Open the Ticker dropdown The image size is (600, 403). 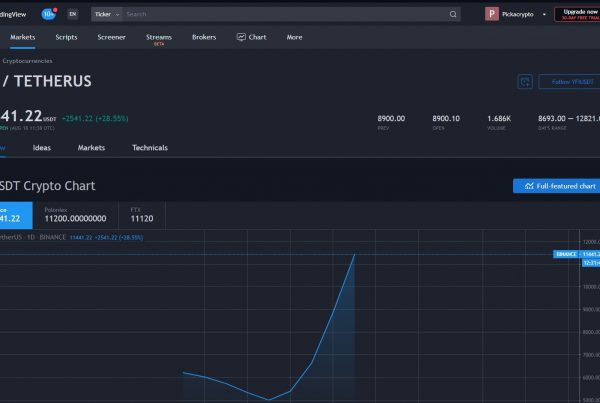107,14
